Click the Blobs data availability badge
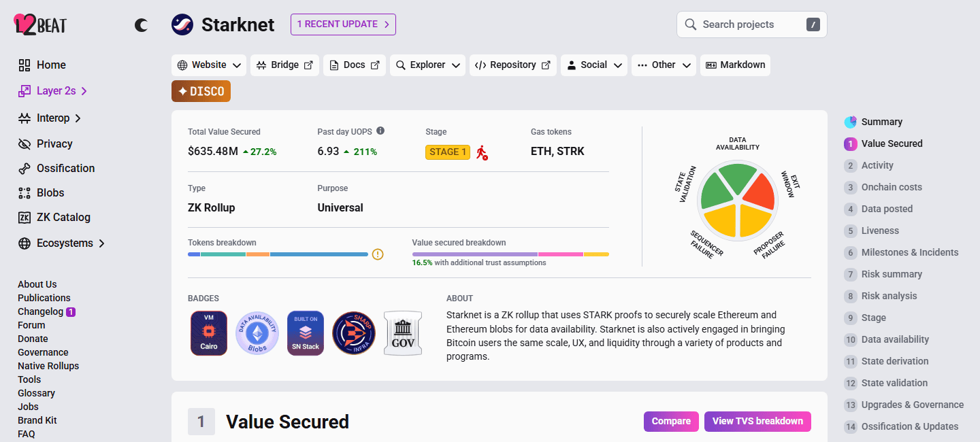The width and height of the screenshot is (980, 442). tap(257, 333)
